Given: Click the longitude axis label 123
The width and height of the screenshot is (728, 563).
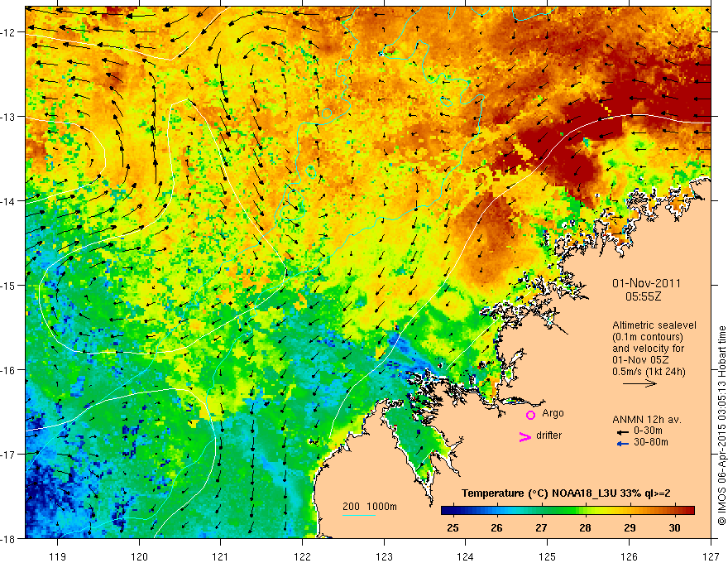Looking at the screenshot, I should (x=384, y=556).
